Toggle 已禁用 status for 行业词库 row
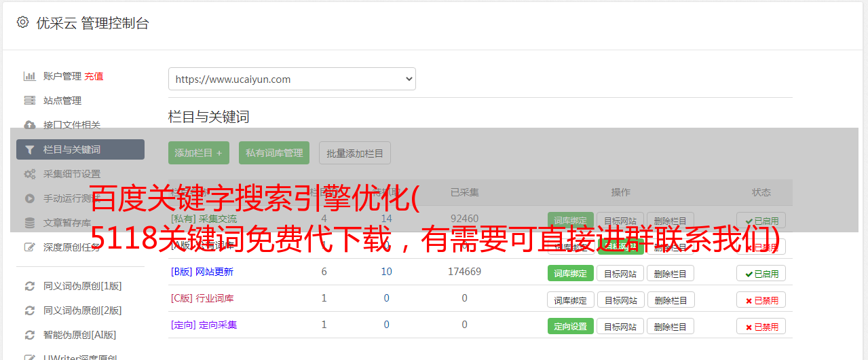Screen dimensions: 868x360 coord(761,300)
